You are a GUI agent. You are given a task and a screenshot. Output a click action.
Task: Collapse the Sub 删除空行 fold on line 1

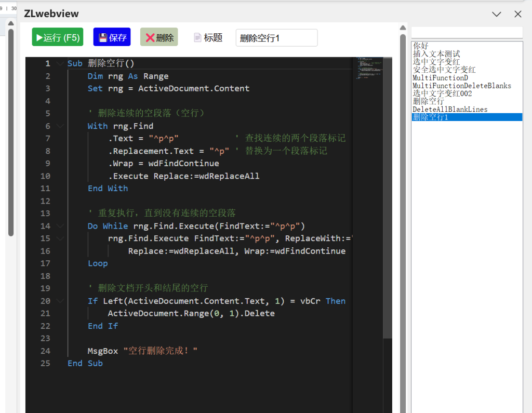click(60, 63)
